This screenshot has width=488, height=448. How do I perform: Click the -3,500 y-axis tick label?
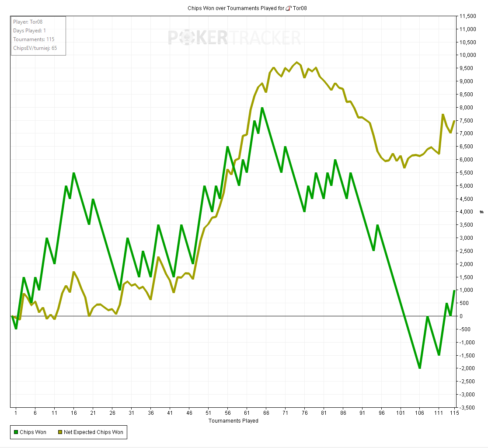pos(467,407)
